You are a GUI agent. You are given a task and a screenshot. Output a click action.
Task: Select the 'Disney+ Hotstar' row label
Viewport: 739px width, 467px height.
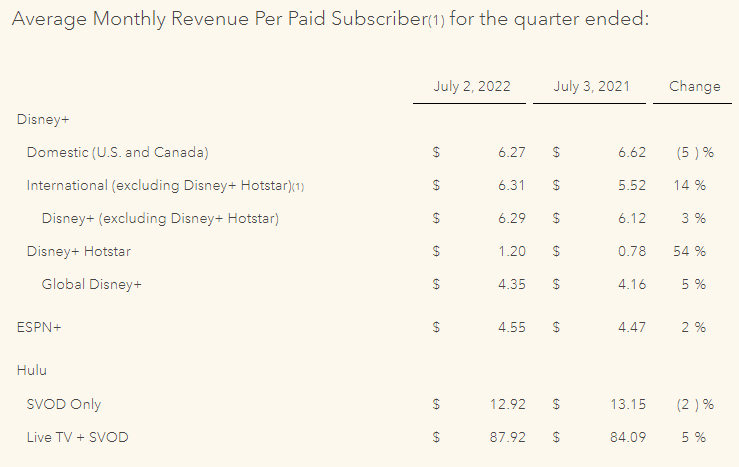pyautogui.click(x=79, y=251)
